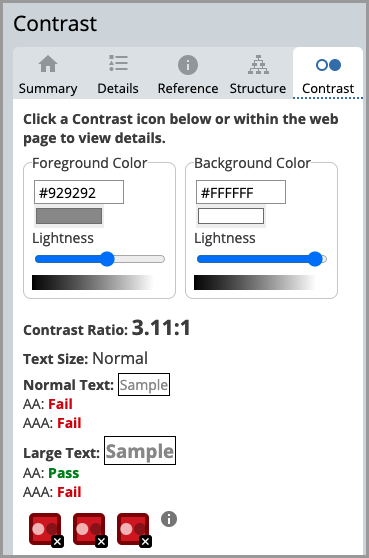Click the third red contrast error icon
Image resolution: width=369 pixels, height=558 pixels.
pos(134,529)
